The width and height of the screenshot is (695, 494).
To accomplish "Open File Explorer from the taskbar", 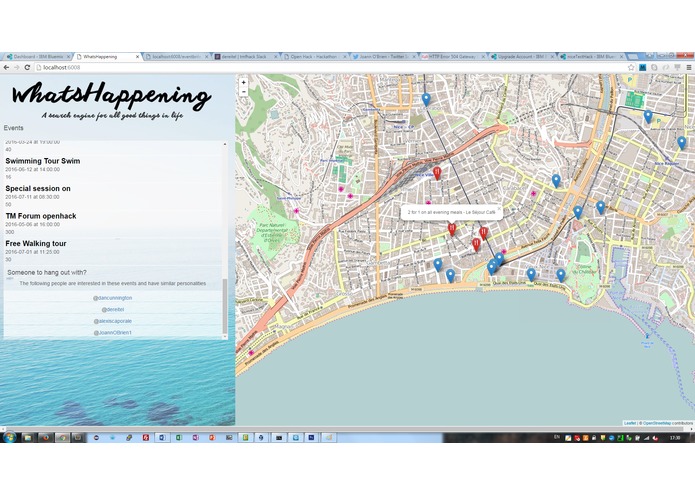I will (27, 437).
